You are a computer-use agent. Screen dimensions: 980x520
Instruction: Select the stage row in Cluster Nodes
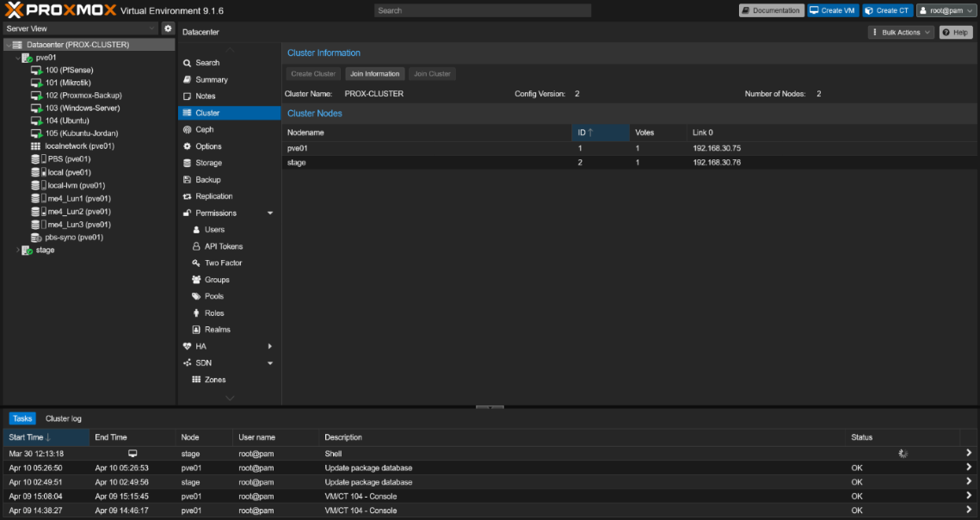click(630, 162)
